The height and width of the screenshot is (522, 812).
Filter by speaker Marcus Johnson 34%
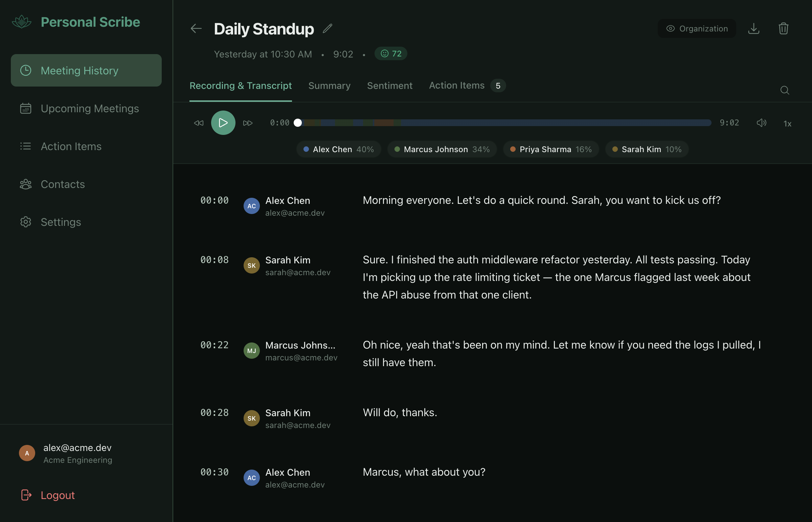(442, 149)
